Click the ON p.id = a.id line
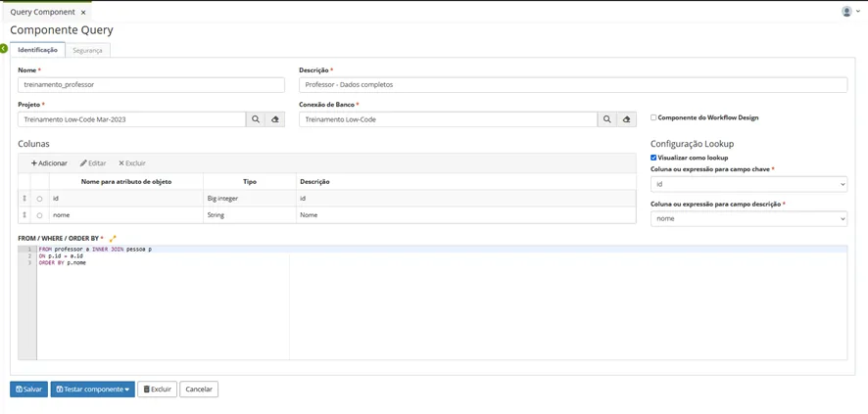The height and width of the screenshot is (414, 868). click(x=61, y=256)
